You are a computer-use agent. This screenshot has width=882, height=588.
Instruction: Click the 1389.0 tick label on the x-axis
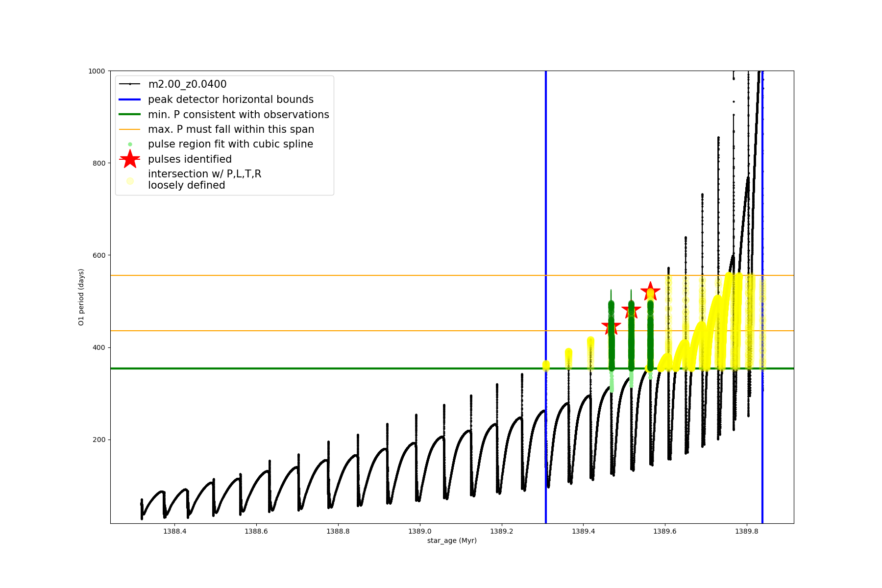tap(420, 531)
